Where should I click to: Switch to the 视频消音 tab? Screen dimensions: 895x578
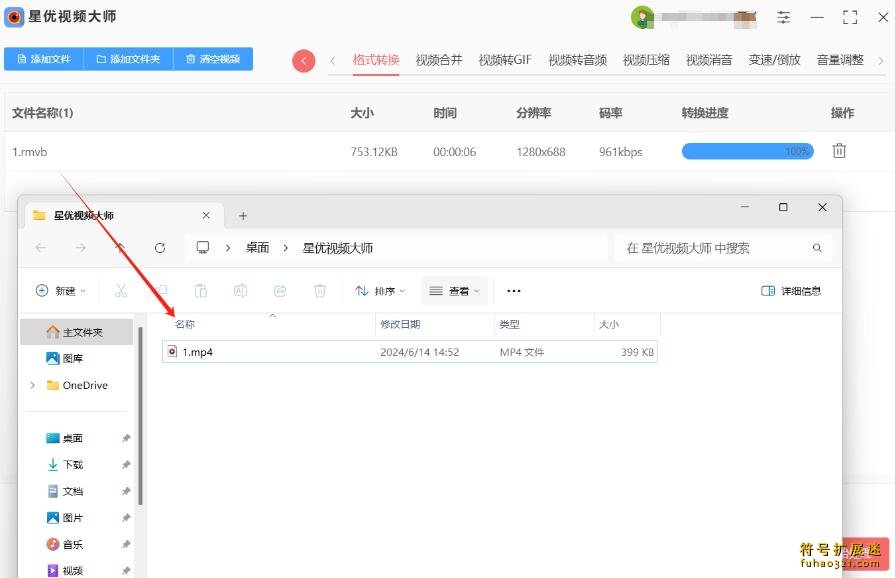pyautogui.click(x=709, y=60)
